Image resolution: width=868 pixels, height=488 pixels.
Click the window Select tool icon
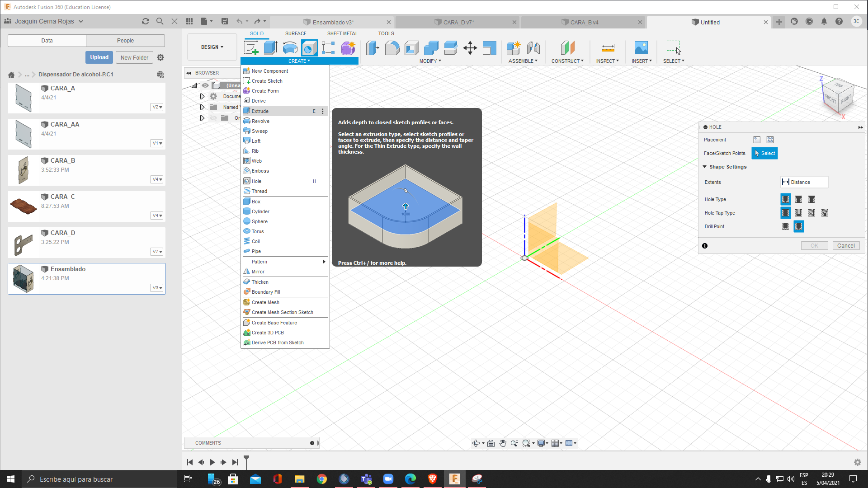[673, 47]
